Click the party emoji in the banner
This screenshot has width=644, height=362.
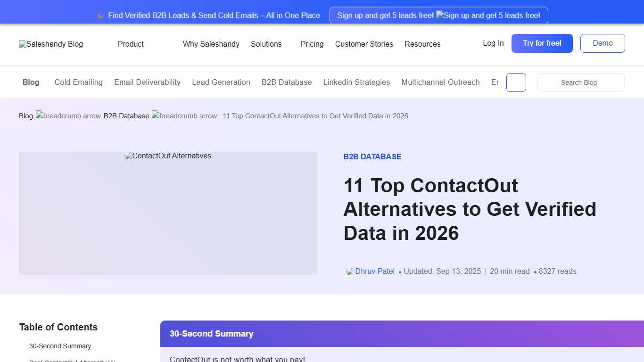coord(99,15)
